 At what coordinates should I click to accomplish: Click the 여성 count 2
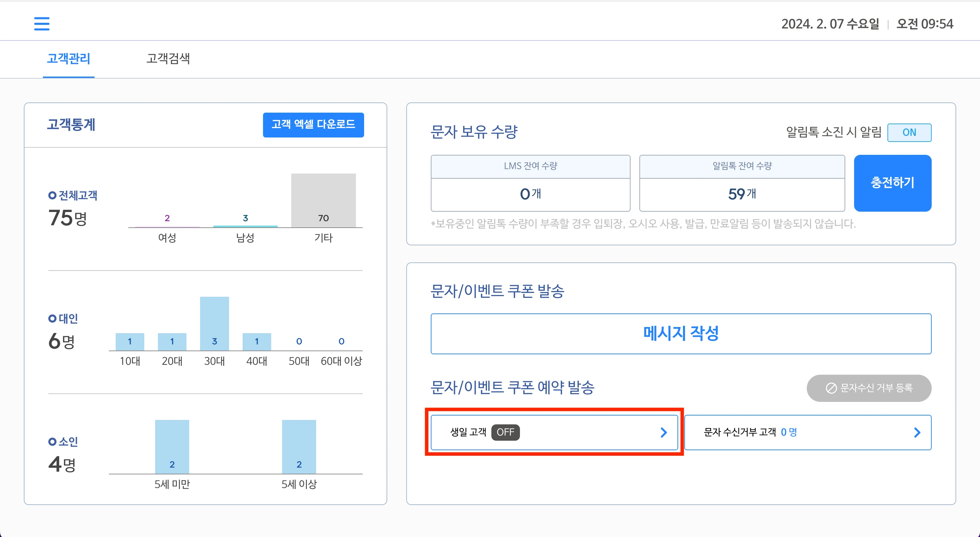tap(167, 218)
